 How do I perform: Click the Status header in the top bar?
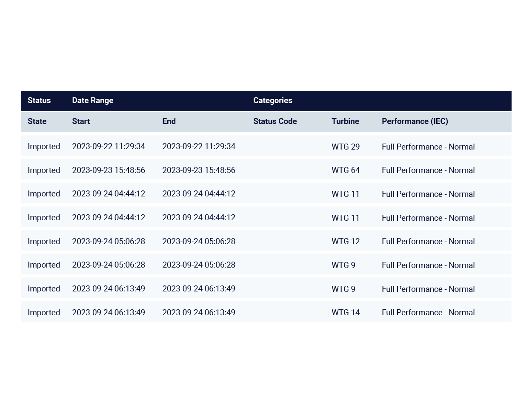(x=39, y=101)
